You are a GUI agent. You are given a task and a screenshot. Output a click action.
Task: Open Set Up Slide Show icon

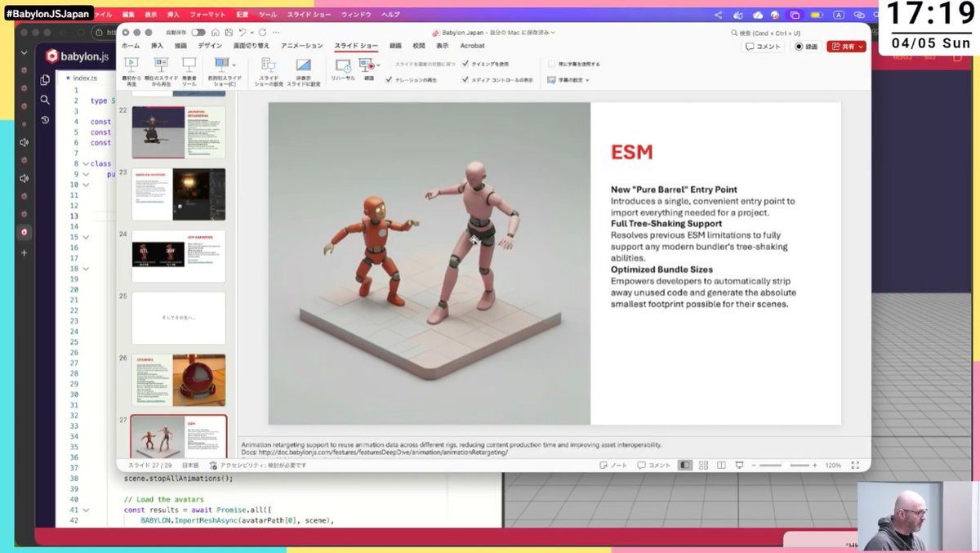click(x=268, y=65)
